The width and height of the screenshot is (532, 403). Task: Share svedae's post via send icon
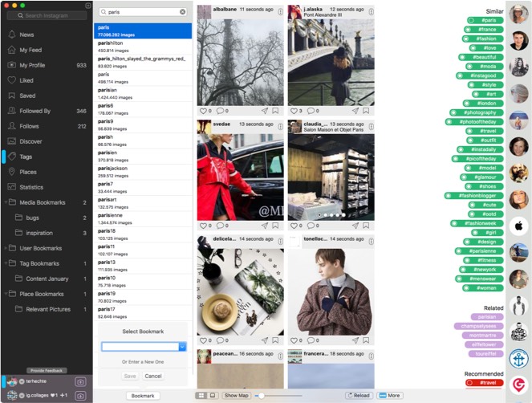point(265,226)
